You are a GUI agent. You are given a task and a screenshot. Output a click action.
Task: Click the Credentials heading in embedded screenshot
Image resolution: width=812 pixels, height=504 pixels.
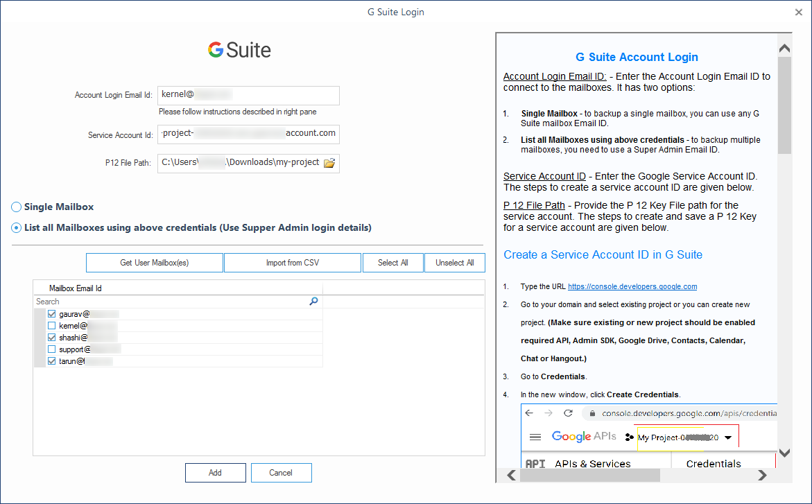tap(713, 464)
